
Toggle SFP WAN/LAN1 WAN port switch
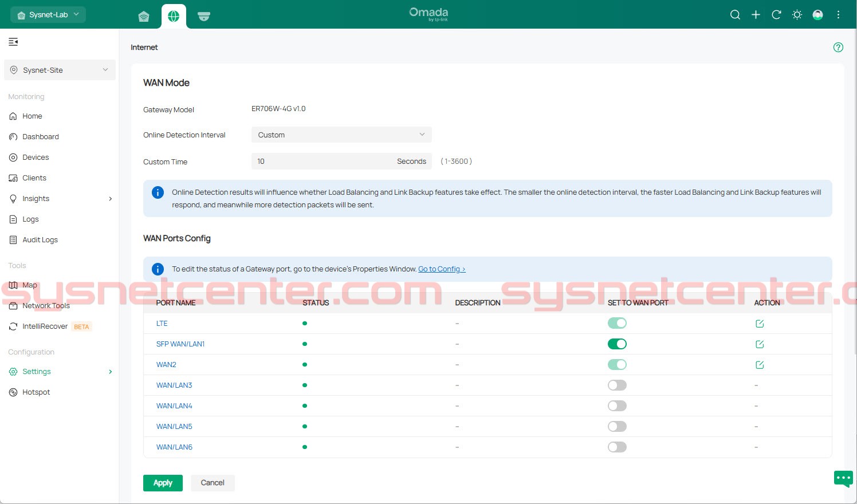617,344
